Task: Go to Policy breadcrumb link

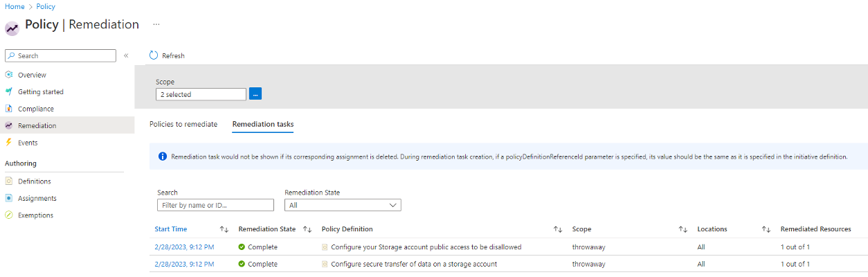Action: 46,6
